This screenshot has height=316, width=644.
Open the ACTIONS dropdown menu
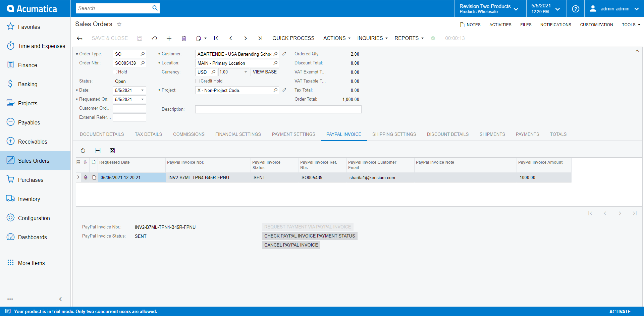pos(337,38)
